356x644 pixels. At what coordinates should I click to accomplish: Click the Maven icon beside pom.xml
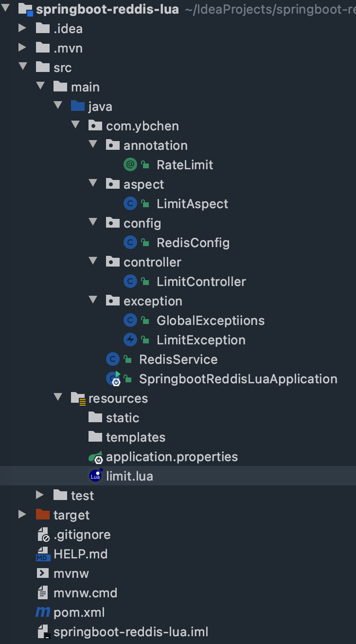[43, 612]
